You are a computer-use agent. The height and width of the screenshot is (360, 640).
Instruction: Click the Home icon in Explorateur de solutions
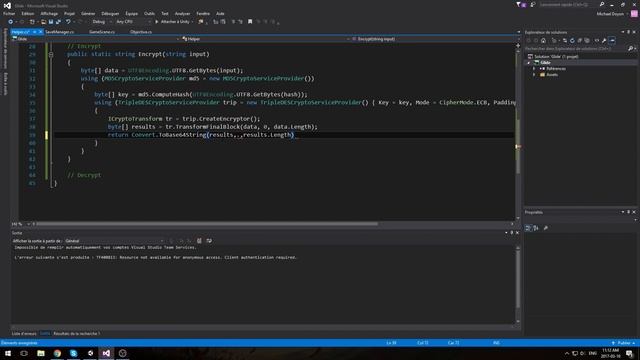pyautogui.click(x=543, y=40)
